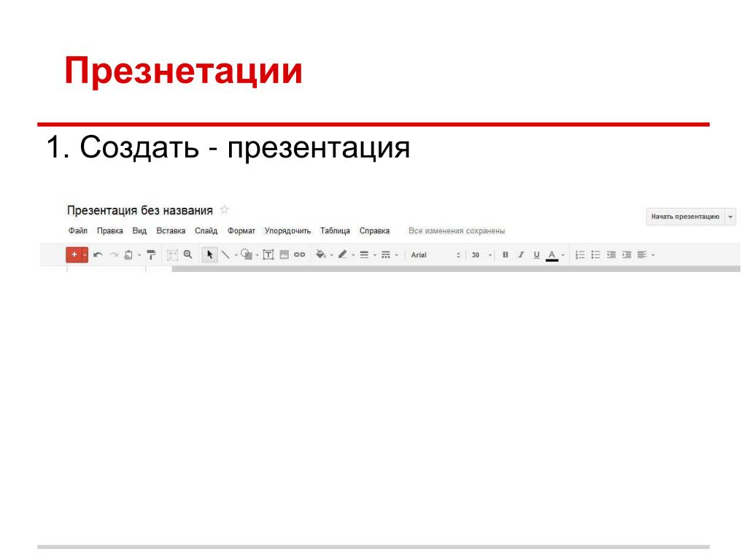The image size is (747, 560).
Task: Open the Правка menu
Action: tap(110, 231)
